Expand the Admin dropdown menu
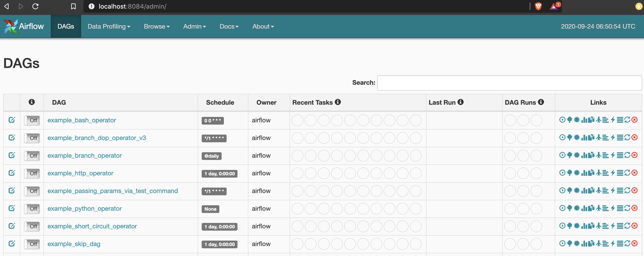 tap(194, 26)
